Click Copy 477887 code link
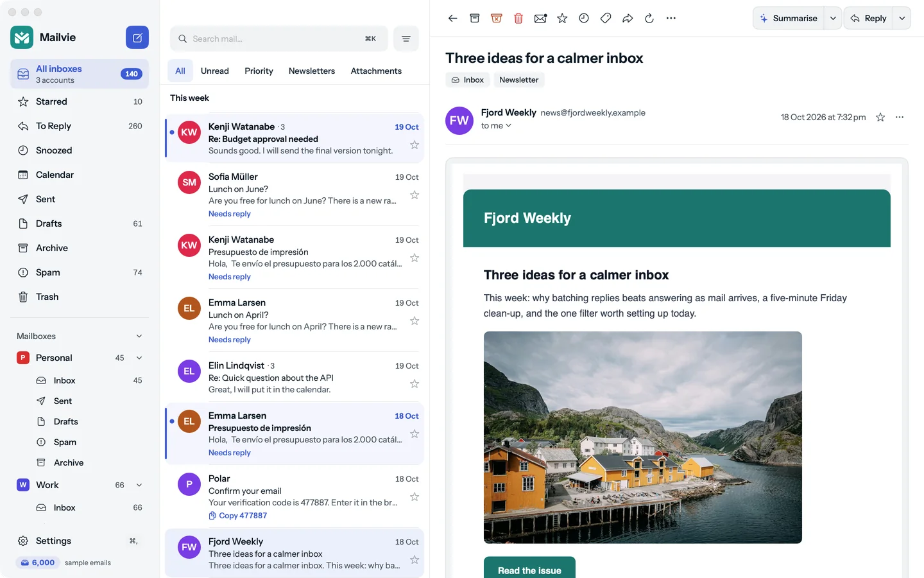Image resolution: width=924 pixels, height=578 pixels. pos(238,516)
